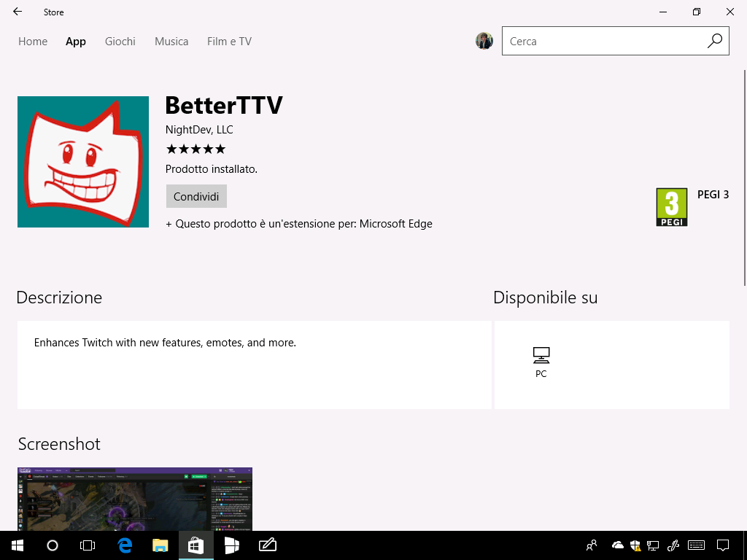This screenshot has height=560, width=747.
Task: Open the network tray icon
Action: [x=653, y=545]
